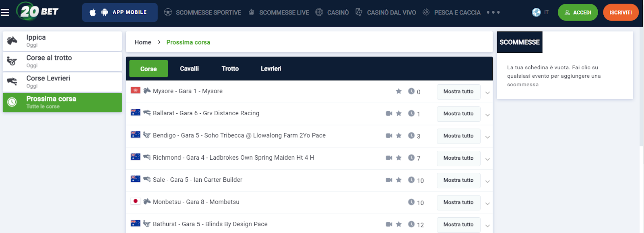Click Mostra tutto for Bendigo race
Viewport: 644px width, 233px height.
458,136
